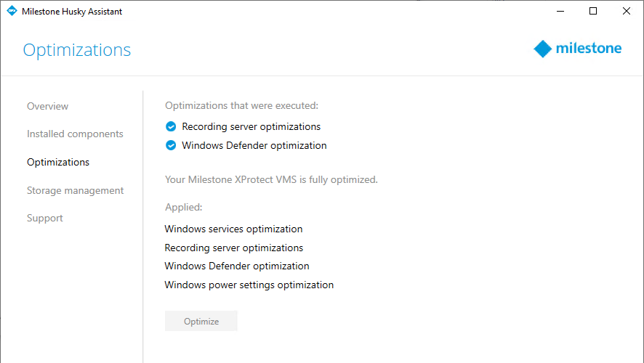Image resolution: width=644 pixels, height=363 pixels.
Task: Minimize the Husky Assistant window
Action: coord(560,11)
